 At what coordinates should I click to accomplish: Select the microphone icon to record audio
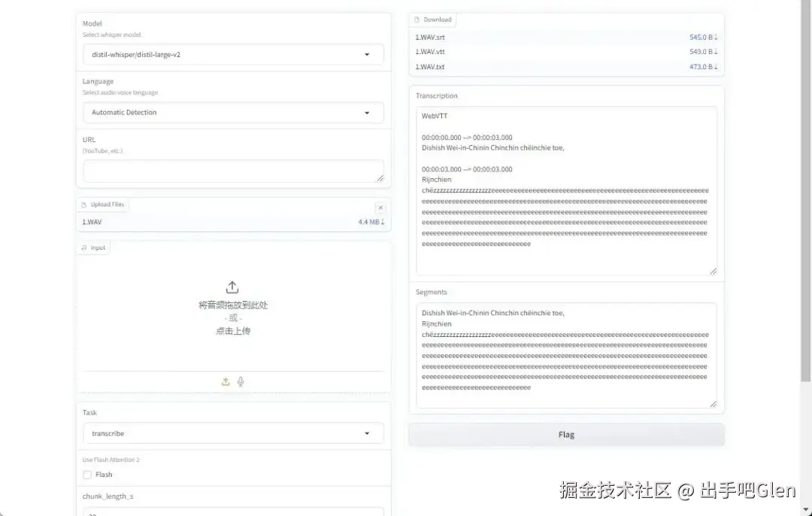tap(241, 381)
